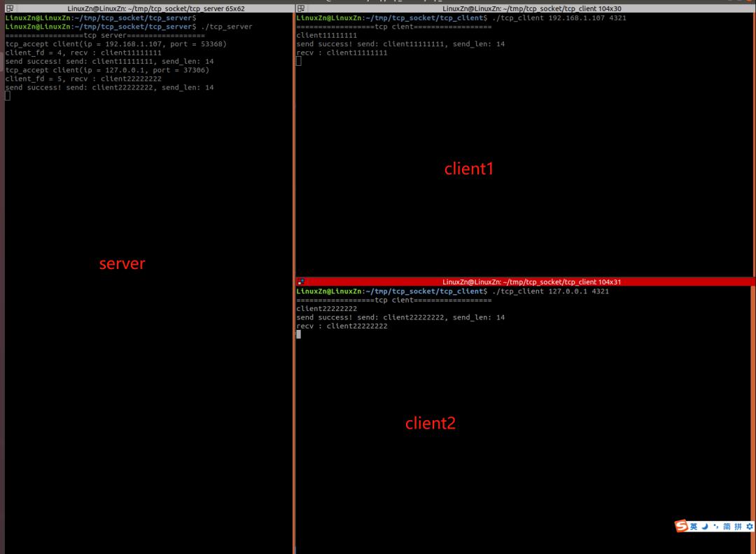The image size is (756, 554).
Task: Click "client_fd = 5, recv : client22222222" line
Action: [83, 78]
